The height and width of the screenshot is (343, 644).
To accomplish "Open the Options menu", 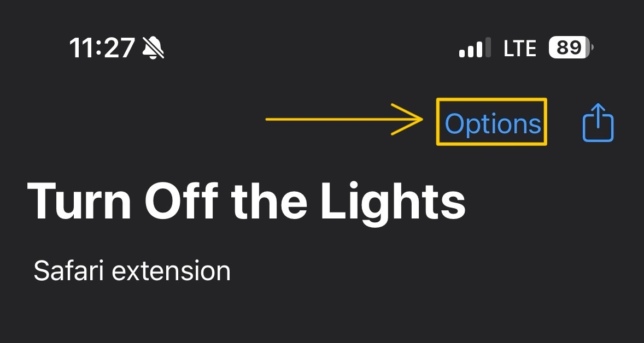I will (493, 123).
